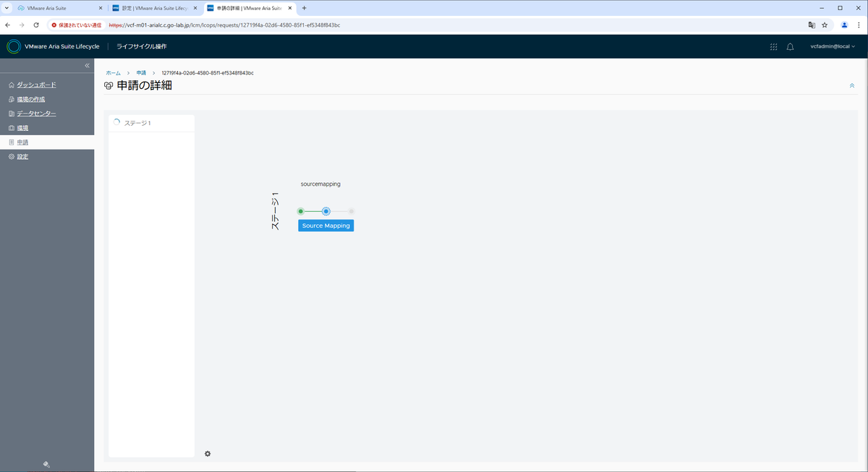Go to データセンター in the sidebar
This screenshot has width=868, height=472.
click(36, 113)
